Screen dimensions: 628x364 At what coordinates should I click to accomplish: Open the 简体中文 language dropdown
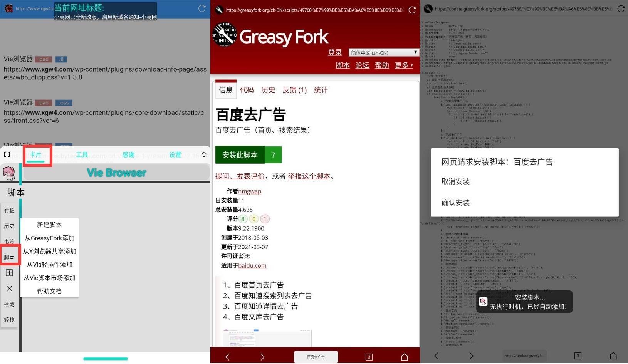click(383, 53)
